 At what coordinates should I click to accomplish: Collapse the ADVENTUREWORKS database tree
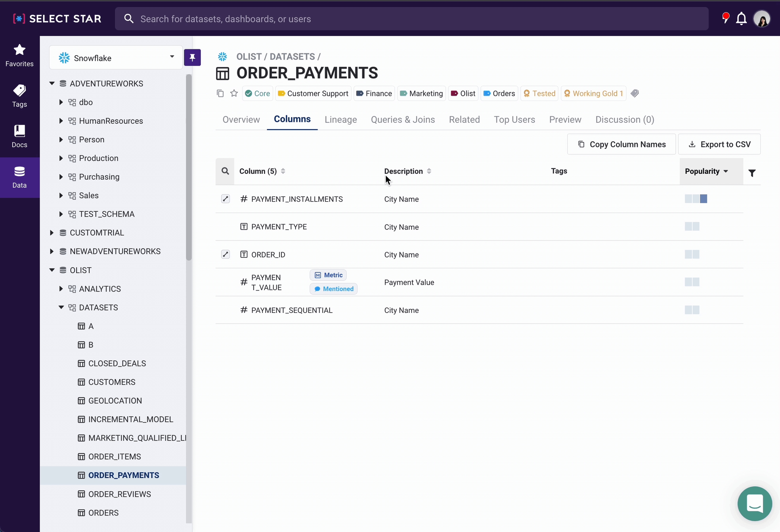pyautogui.click(x=52, y=83)
